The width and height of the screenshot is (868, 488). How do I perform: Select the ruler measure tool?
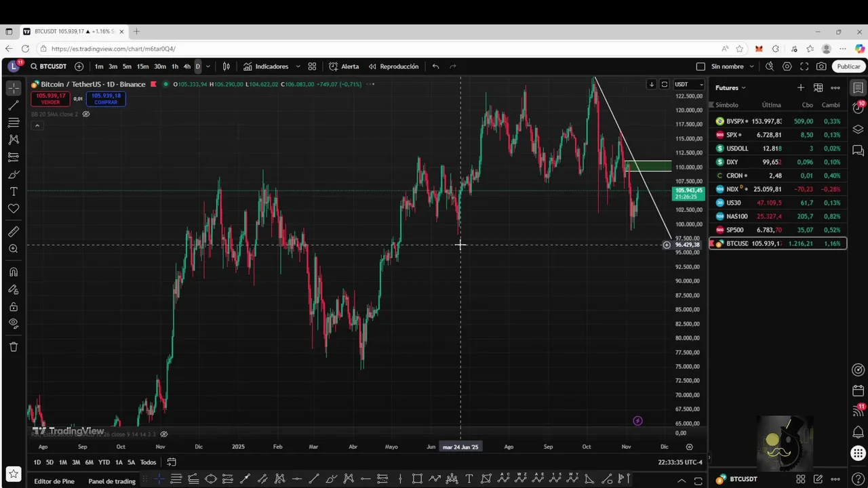point(14,232)
